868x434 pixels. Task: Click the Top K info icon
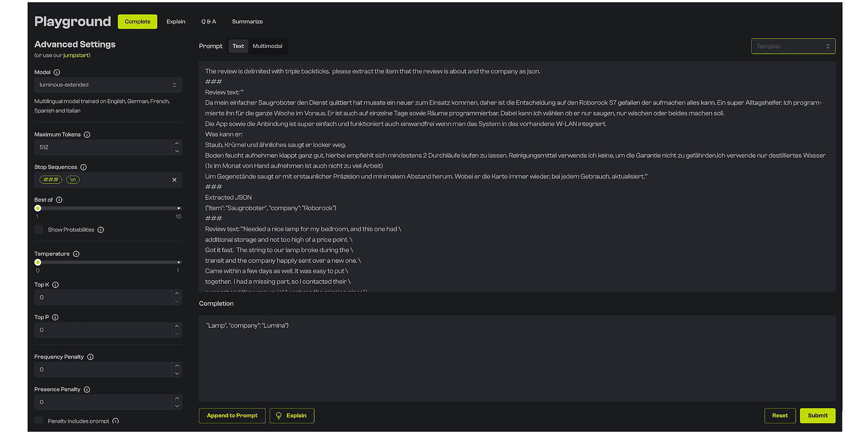coord(56,285)
